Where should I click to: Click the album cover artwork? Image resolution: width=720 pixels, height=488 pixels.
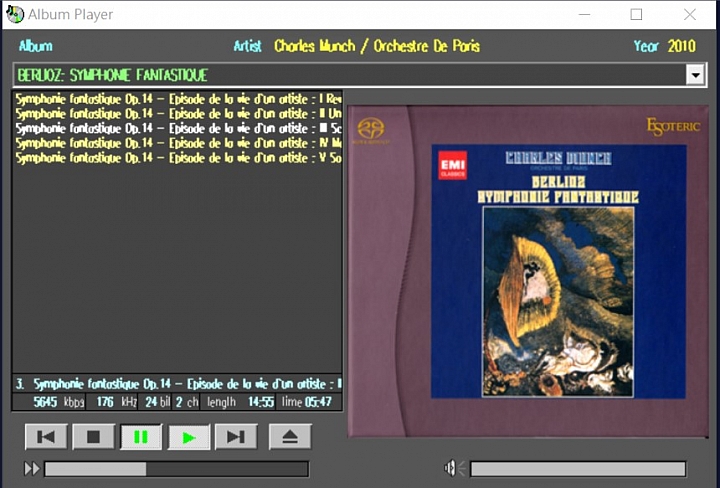tap(528, 271)
